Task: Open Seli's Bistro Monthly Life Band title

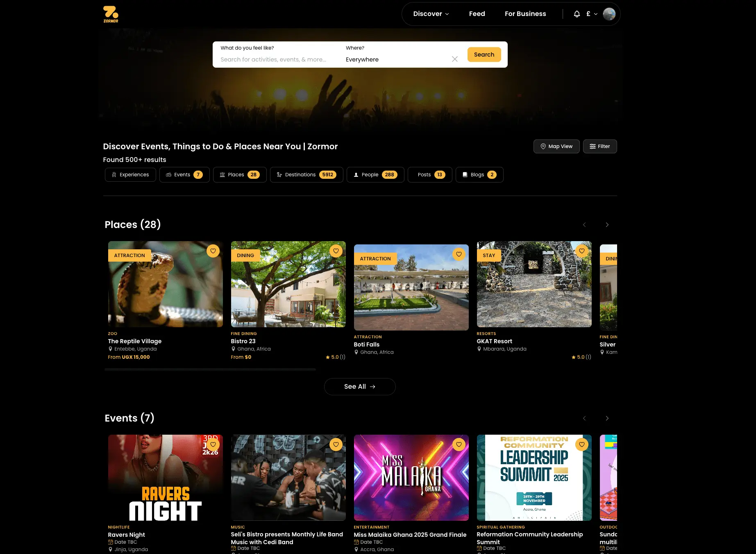Action: (x=287, y=538)
